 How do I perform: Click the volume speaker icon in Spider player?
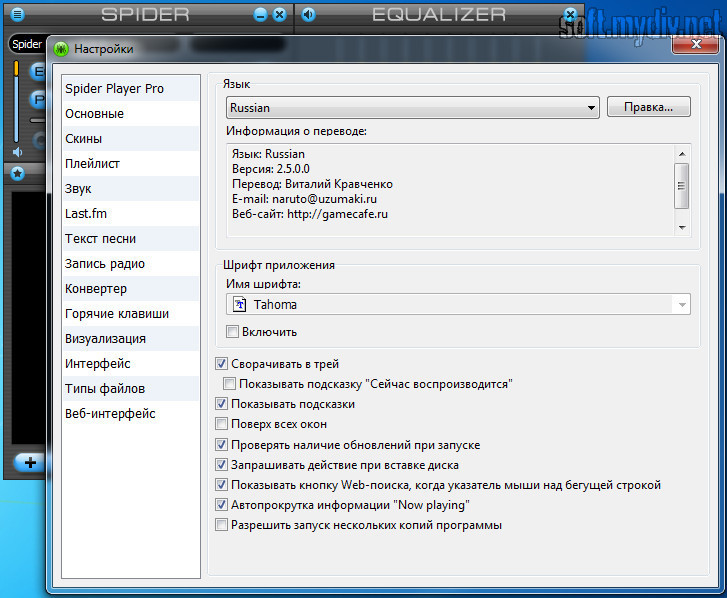pos(18,152)
